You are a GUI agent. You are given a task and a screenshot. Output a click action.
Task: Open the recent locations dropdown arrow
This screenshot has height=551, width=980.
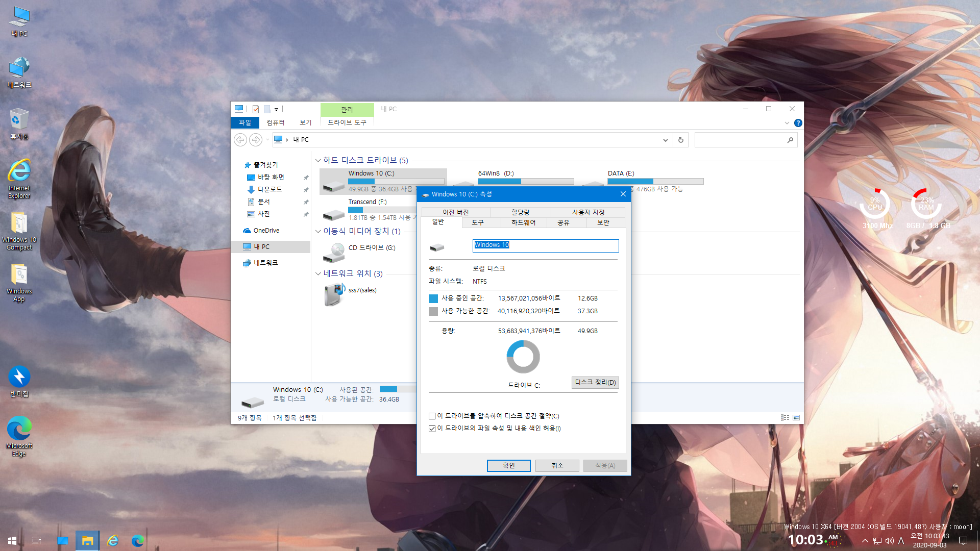click(x=267, y=140)
